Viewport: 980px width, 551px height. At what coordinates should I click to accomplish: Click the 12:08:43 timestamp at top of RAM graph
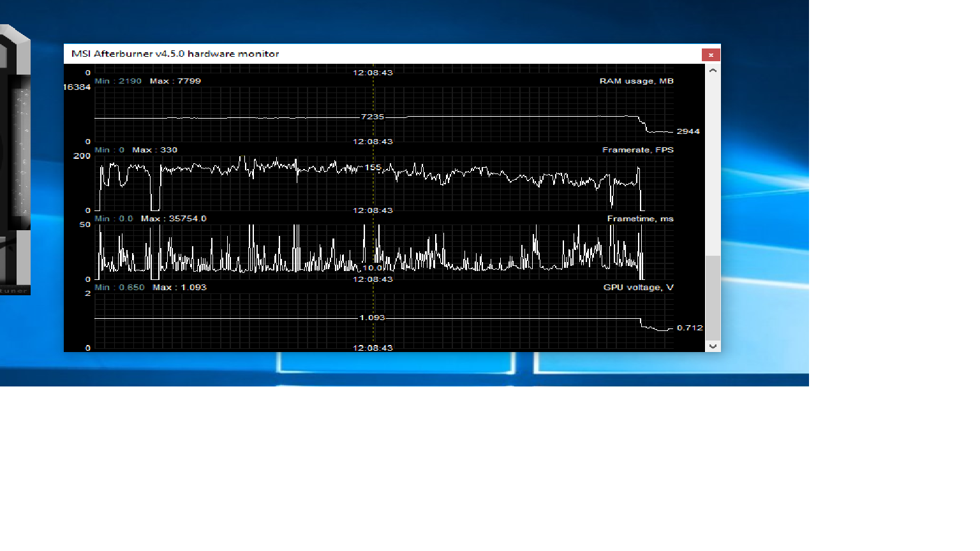(373, 73)
